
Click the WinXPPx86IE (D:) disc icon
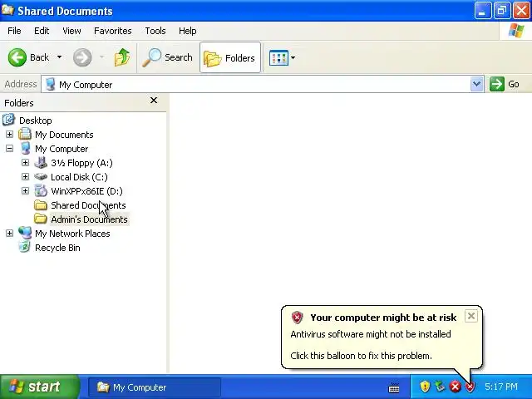pos(41,190)
